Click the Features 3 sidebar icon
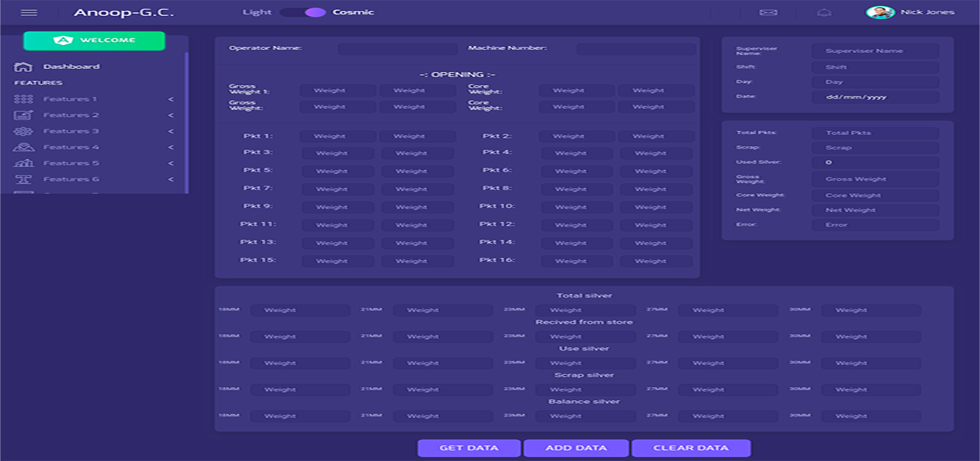The image size is (980, 461). coord(23,131)
